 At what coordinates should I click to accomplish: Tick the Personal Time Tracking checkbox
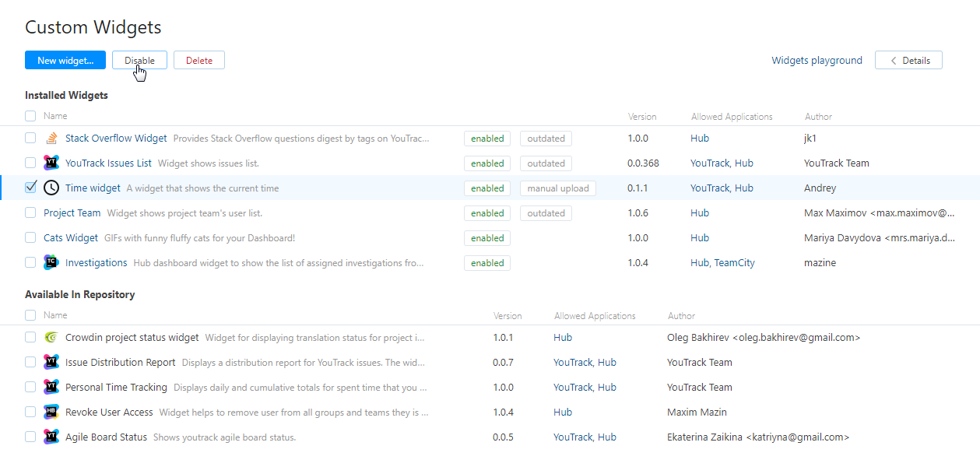point(30,387)
